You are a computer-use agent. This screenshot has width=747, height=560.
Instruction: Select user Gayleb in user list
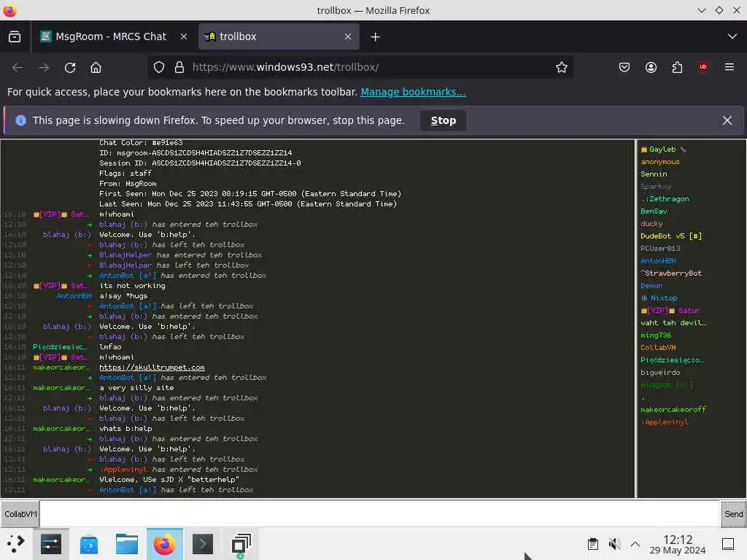click(x=662, y=149)
